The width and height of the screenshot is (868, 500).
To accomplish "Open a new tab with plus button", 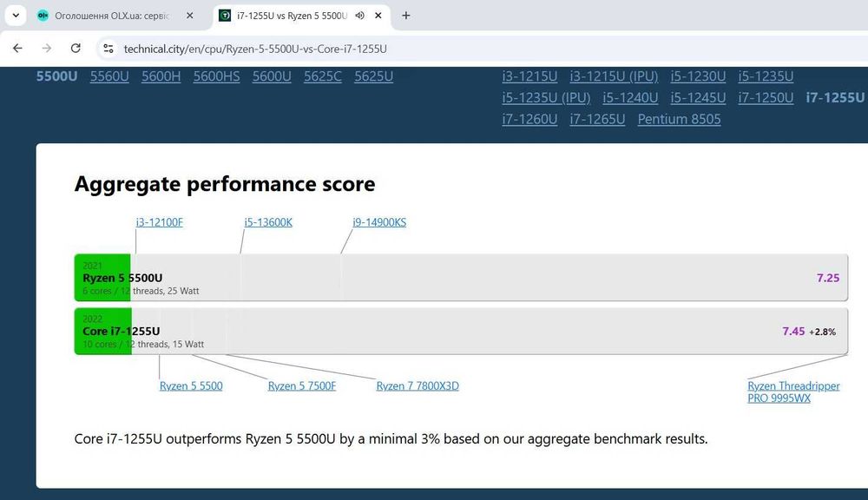I will pyautogui.click(x=405, y=16).
